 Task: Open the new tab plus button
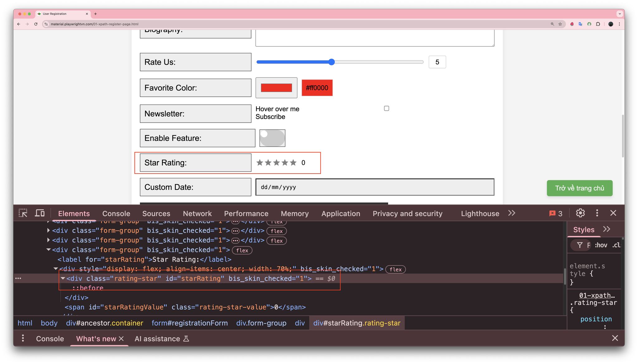pos(95,14)
